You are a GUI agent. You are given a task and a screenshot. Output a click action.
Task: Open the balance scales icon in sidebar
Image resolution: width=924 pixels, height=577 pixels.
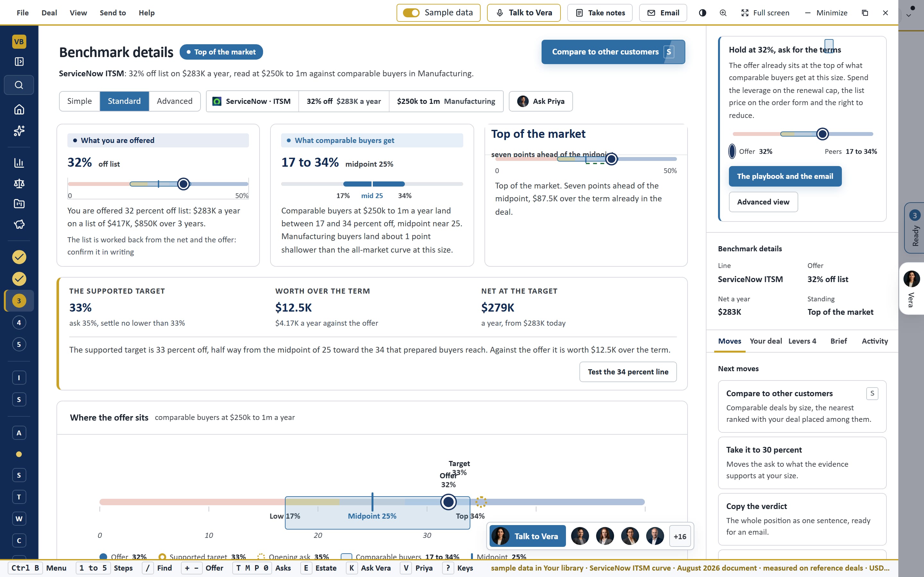19,184
